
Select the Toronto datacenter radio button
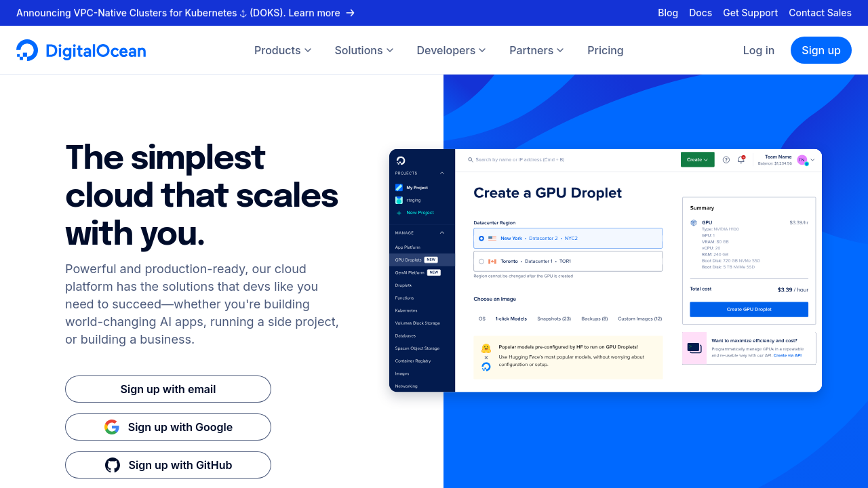[x=481, y=261]
